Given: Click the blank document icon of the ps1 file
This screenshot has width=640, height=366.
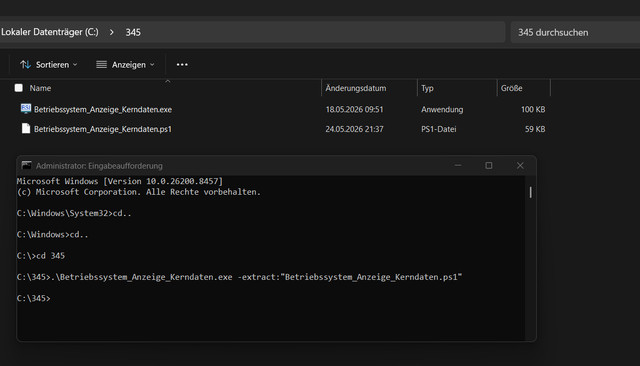Looking at the screenshot, I should (26, 129).
